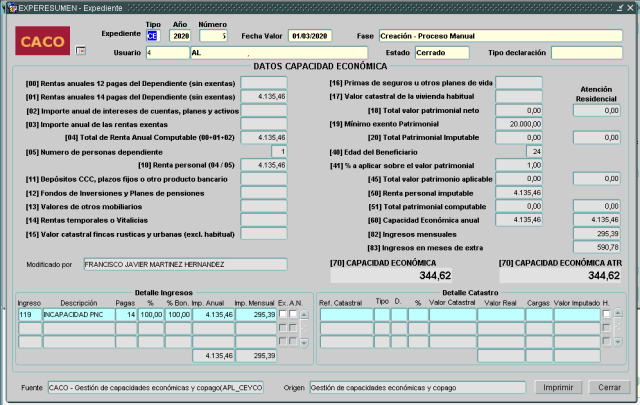640x405 pixels.
Task: Click the Año field showing 2020
Action: (180, 34)
